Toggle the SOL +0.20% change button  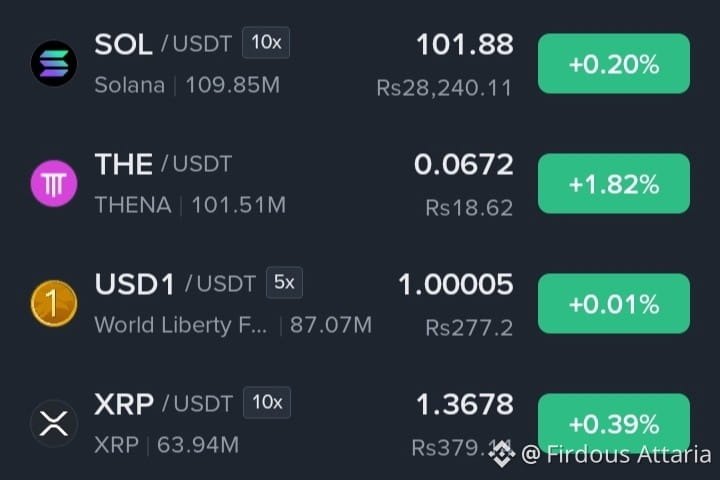[x=613, y=63]
